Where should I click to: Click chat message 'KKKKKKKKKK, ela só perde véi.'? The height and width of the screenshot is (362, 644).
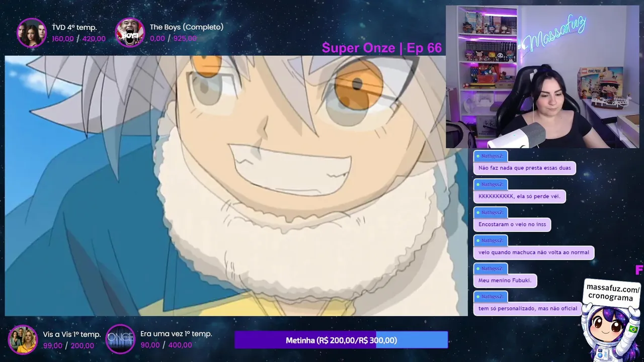tap(519, 196)
